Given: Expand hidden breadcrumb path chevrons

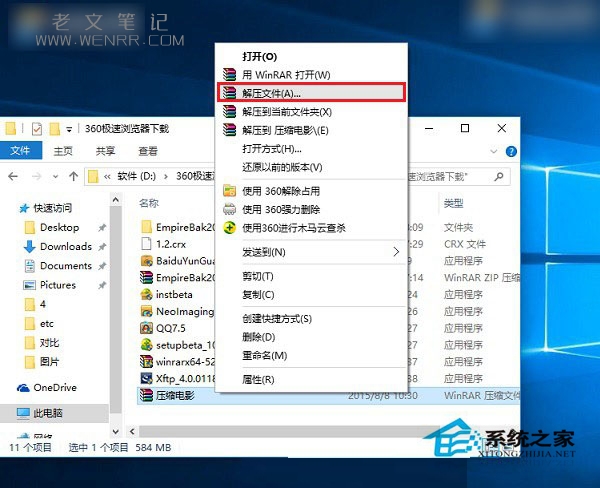Looking at the screenshot, I should (x=107, y=176).
